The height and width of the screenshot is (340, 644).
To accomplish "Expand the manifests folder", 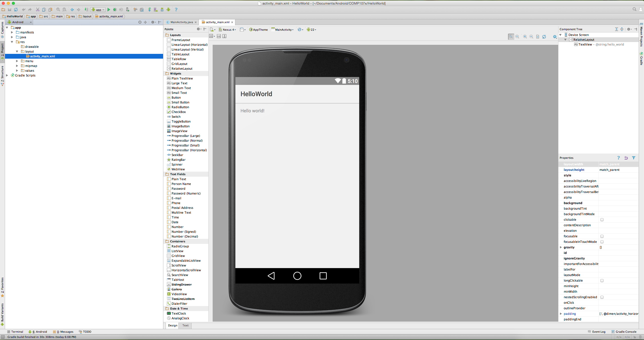I will click(x=12, y=32).
